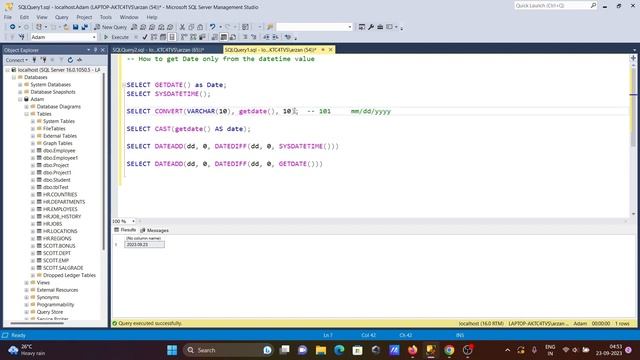Open Firefox from the taskbar
640x360 pixels.
pos(412,350)
